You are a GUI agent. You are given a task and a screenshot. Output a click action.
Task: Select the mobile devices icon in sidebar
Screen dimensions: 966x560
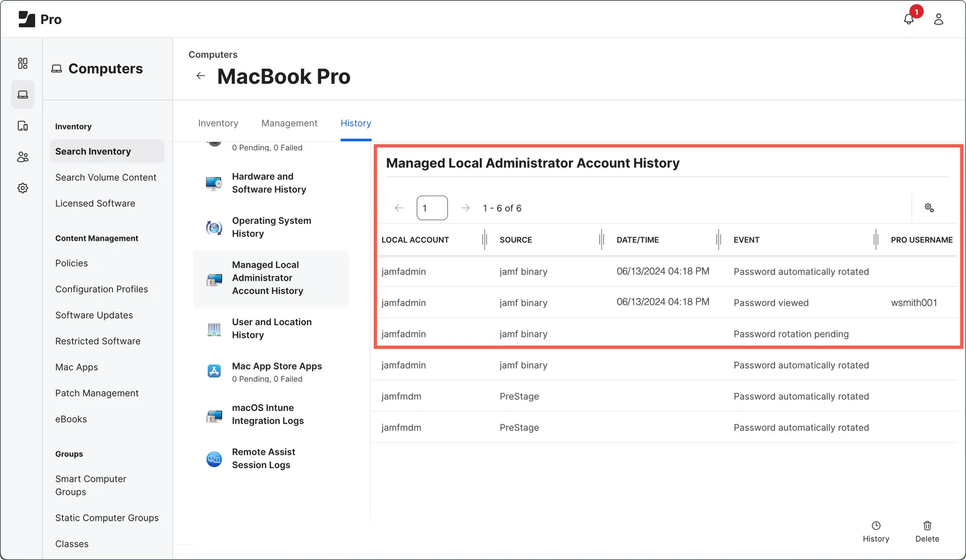click(x=22, y=126)
